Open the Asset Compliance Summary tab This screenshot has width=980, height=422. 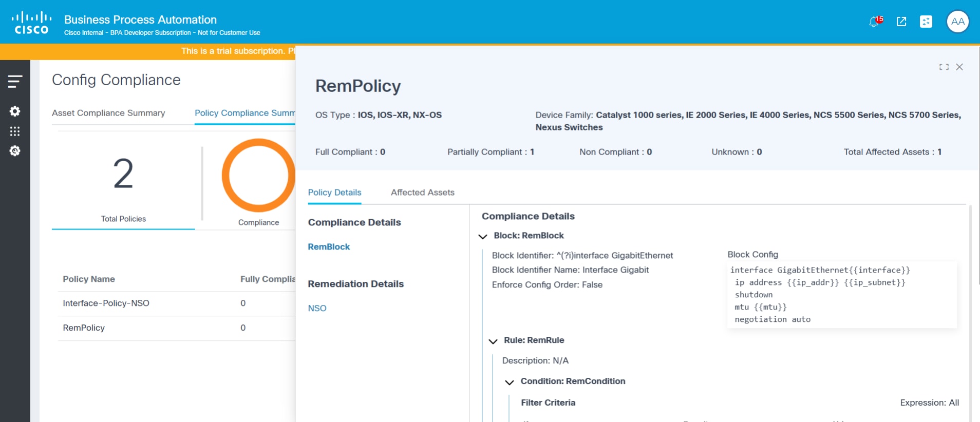tap(108, 113)
